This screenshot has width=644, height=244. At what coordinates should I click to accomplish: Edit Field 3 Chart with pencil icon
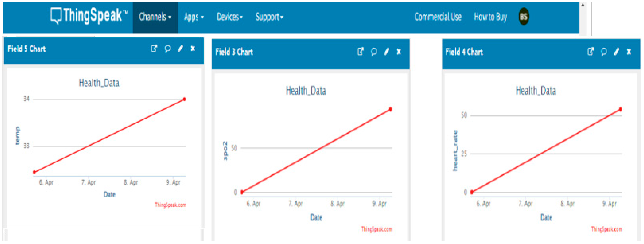[387, 52]
